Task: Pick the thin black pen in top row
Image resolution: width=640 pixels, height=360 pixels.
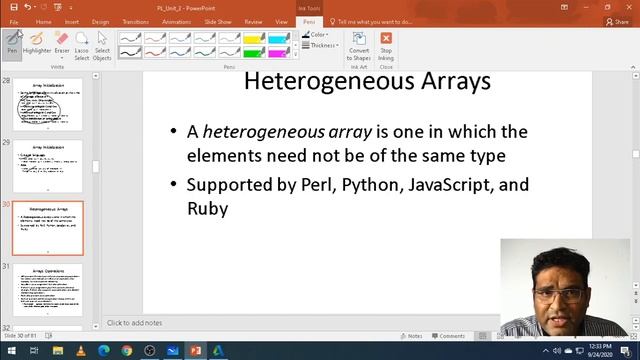Action: coord(130,38)
